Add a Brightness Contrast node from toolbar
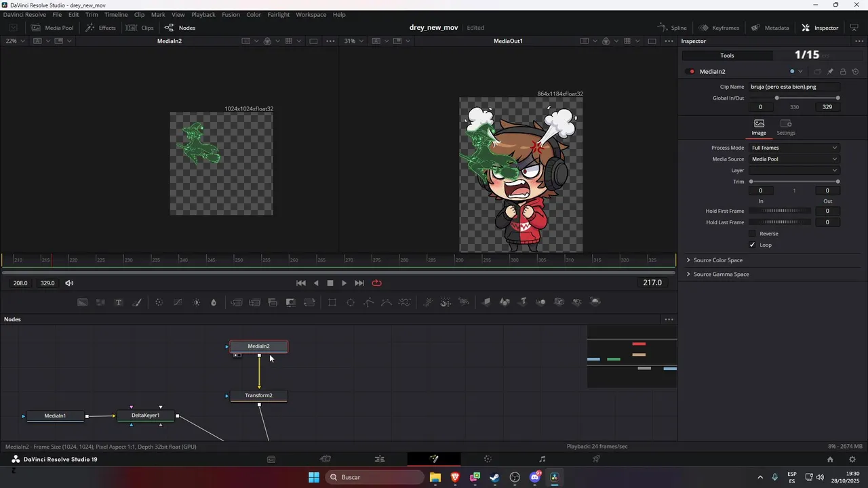The height and width of the screenshot is (488, 868). point(197,302)
